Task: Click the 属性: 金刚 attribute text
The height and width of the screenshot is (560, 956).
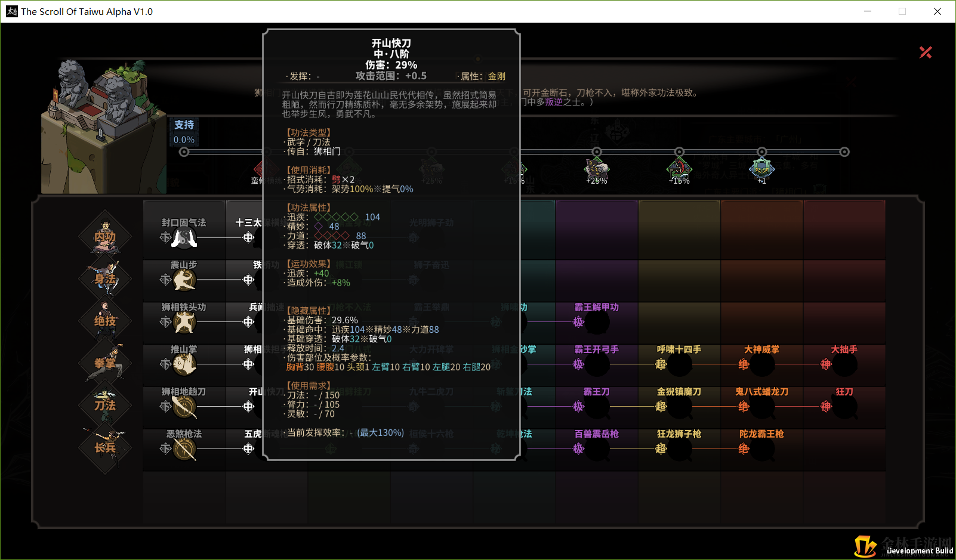Action: 483,76
